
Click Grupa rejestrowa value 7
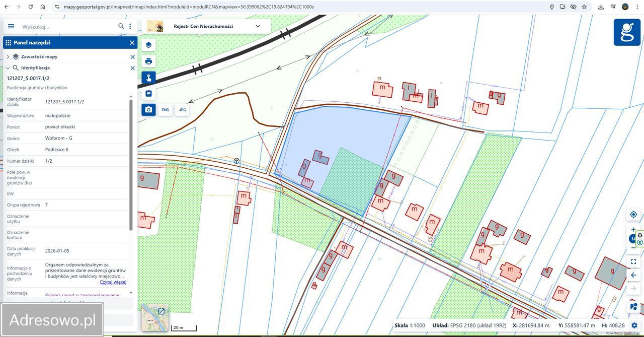tap(47, 205)
